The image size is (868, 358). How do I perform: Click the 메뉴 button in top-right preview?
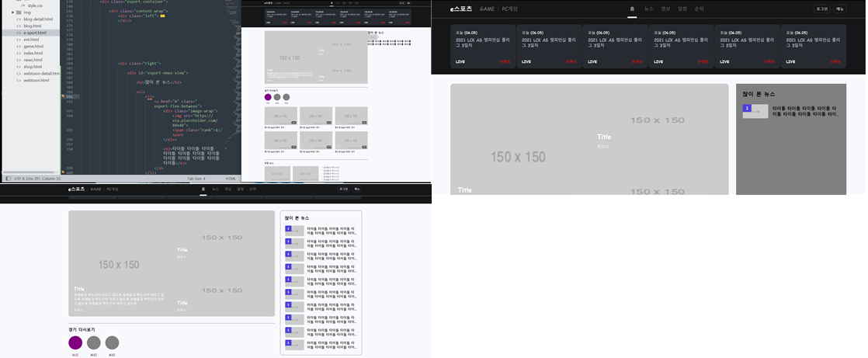pyautogui.click(x=839, y=9)
